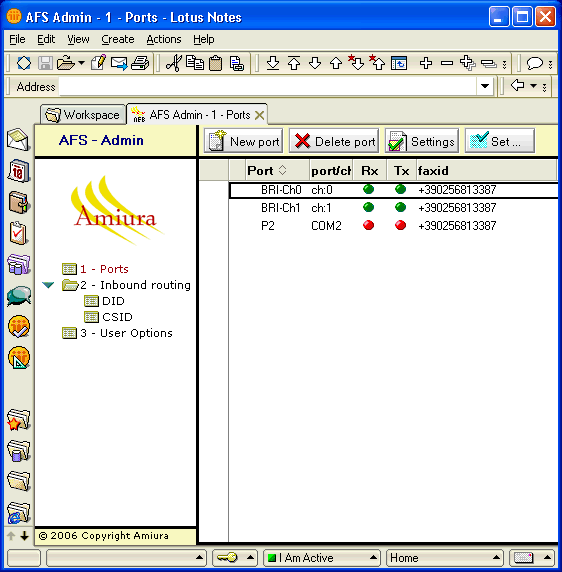Click the Expand All plus icon
Viewport: 562px width, 572px height.
pyautogui.click(x=468, y=63)
